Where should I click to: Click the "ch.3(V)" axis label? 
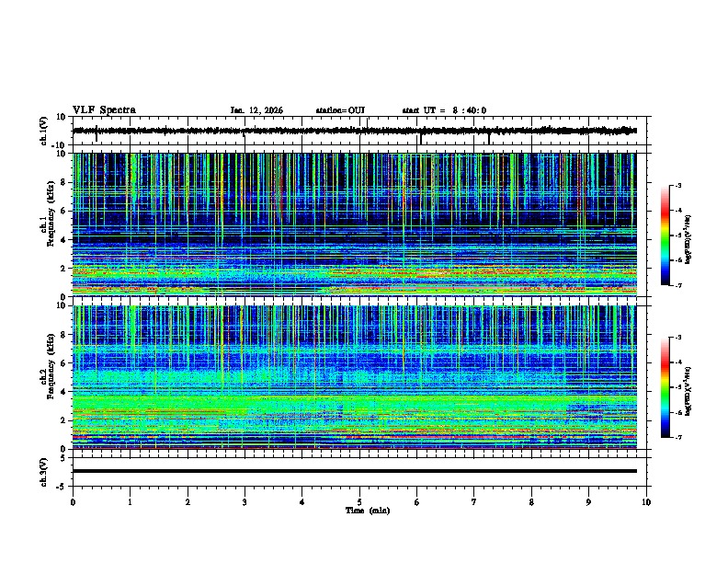click(x=43, y=472)
